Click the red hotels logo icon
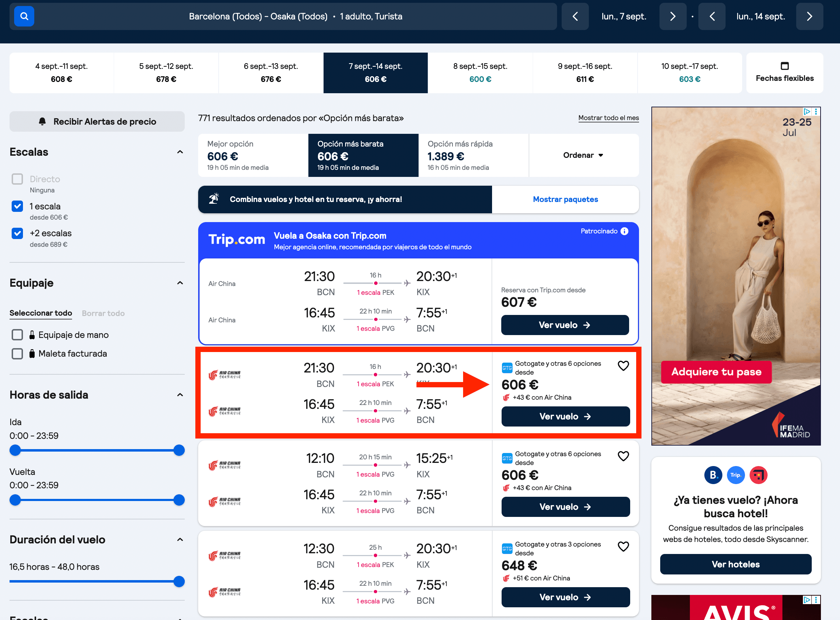840x620 pixels. (758, 475)
